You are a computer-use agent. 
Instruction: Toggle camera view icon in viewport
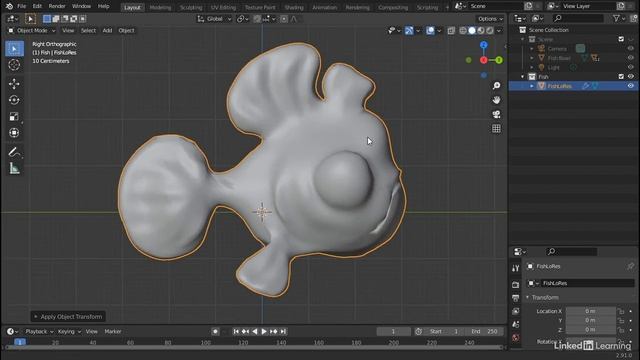[496, 114]
